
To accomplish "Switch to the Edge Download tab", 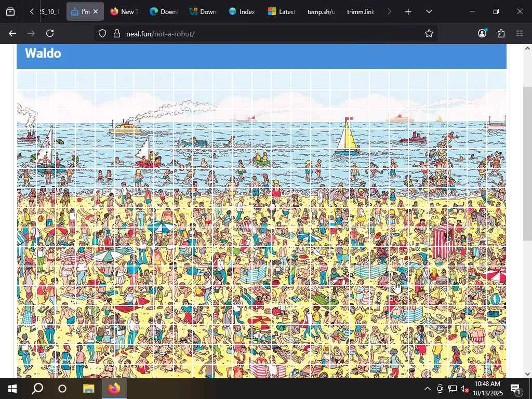I will point(164,11).
